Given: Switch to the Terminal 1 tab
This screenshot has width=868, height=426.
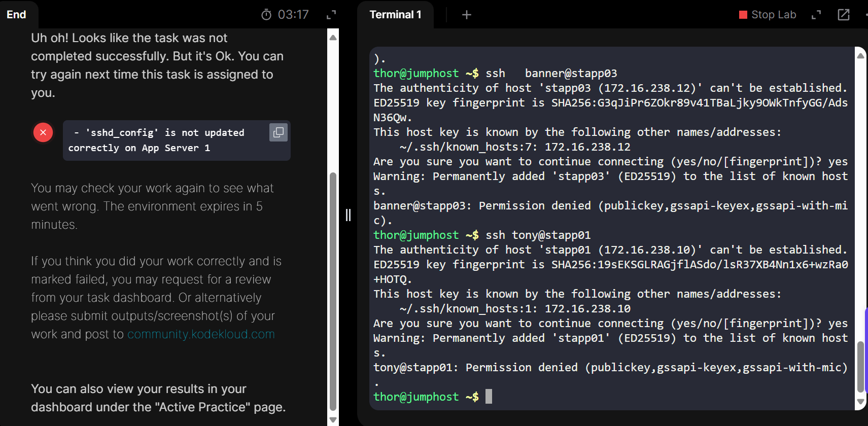Looking at the screenshot, I should click(x=395, y=15).
